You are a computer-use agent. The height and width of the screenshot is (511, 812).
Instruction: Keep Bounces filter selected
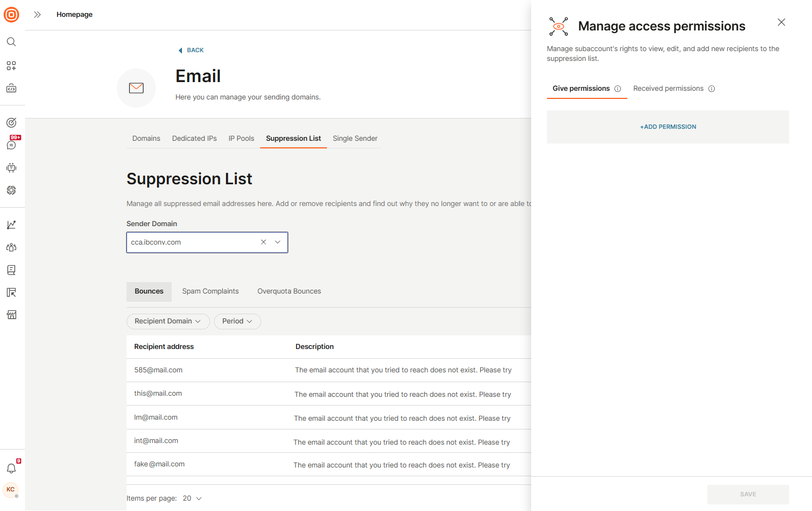[149, 291]
